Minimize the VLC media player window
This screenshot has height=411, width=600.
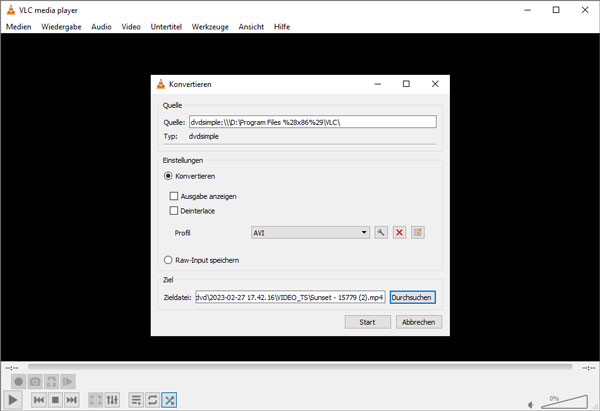528,10
